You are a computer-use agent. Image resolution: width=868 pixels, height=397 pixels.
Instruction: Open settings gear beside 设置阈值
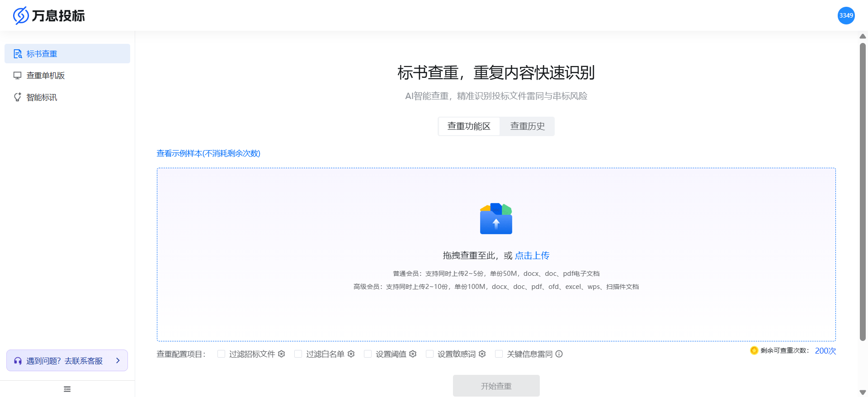point(413,354)
